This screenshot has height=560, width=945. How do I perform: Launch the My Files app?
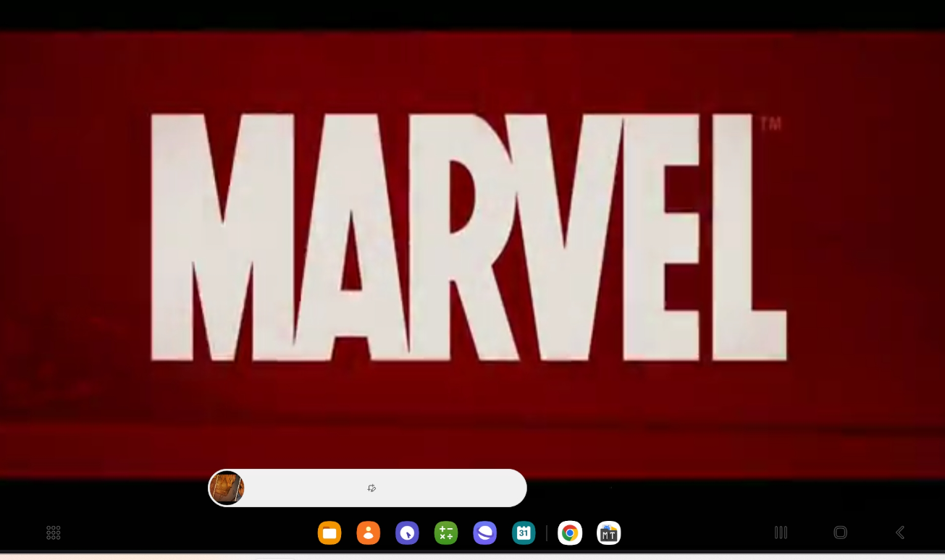pyautogui.click(x=329, y=533)
